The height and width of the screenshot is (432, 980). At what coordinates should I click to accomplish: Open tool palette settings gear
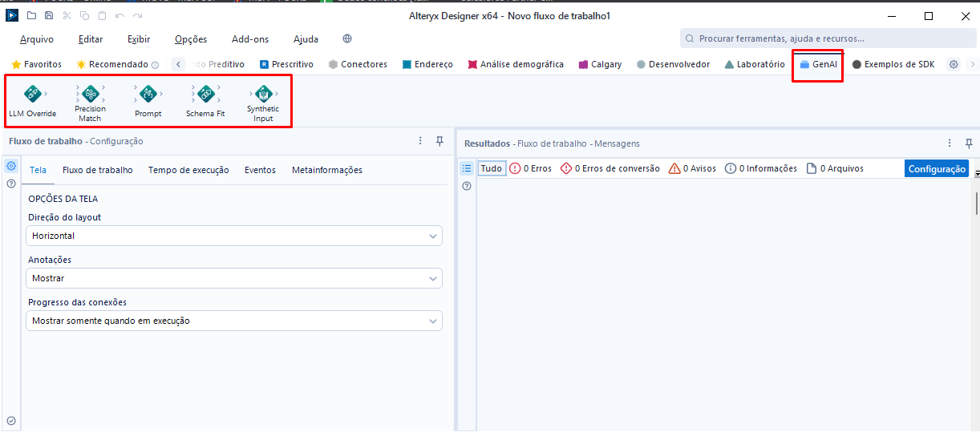pos(954,65)
